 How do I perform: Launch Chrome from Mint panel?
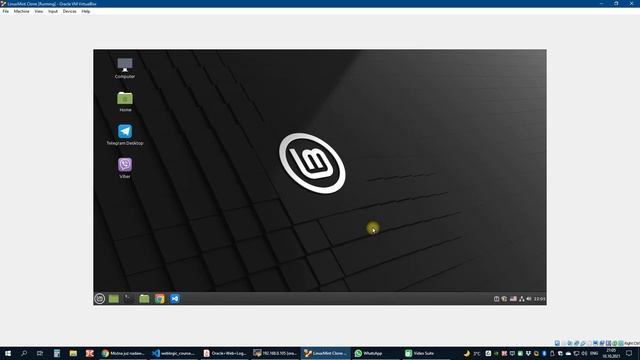(159, 298)
